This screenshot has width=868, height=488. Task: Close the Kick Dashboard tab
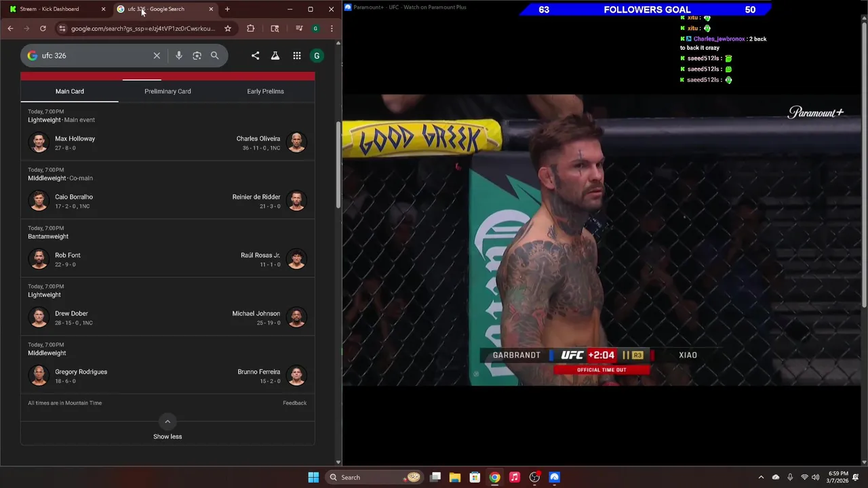(103, 9)
